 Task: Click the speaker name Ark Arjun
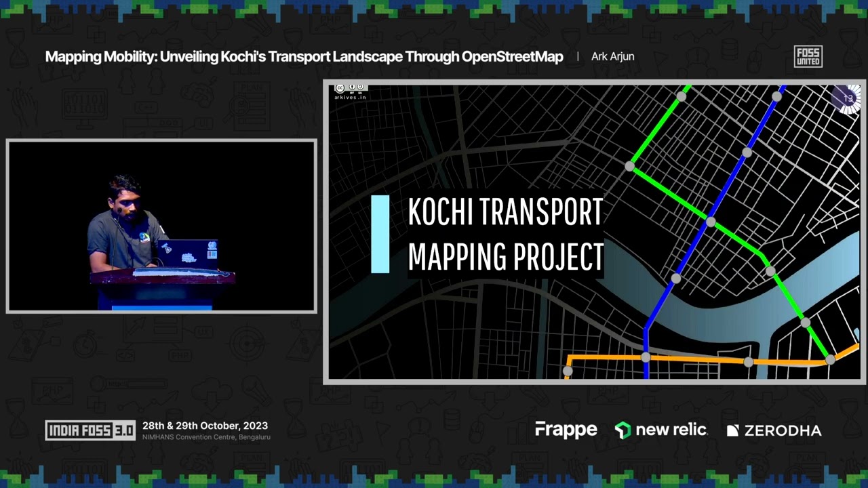612,56
